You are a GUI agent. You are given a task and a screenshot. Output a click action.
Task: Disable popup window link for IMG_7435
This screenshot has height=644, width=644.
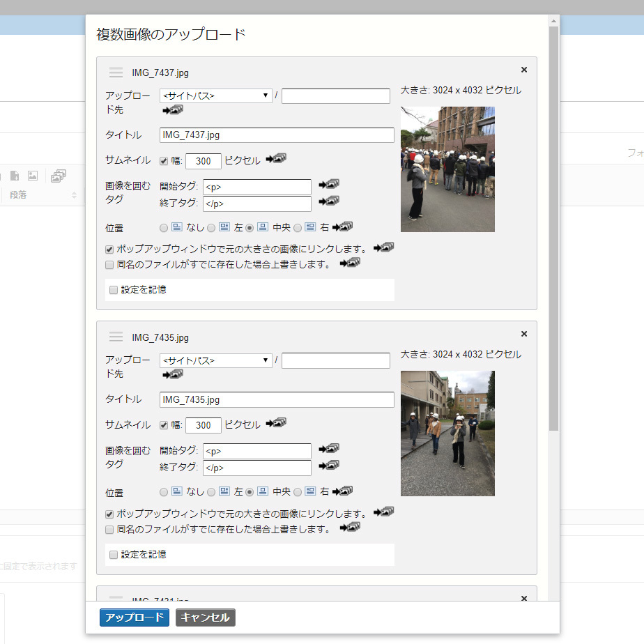point(109,514)
